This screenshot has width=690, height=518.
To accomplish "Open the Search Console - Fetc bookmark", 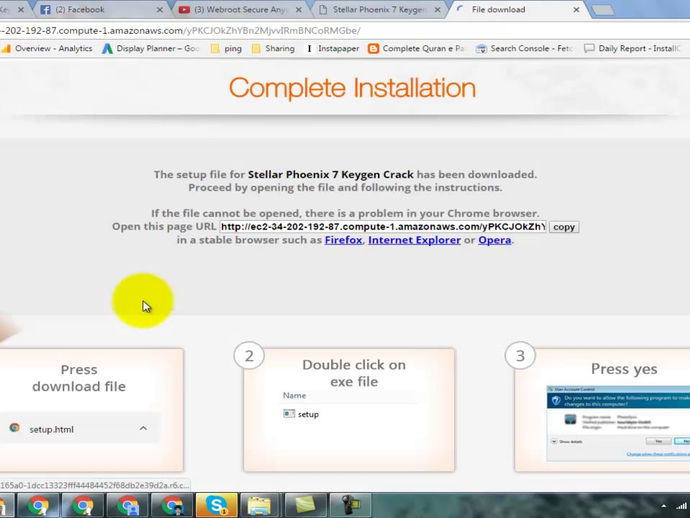I will (525, 48).
